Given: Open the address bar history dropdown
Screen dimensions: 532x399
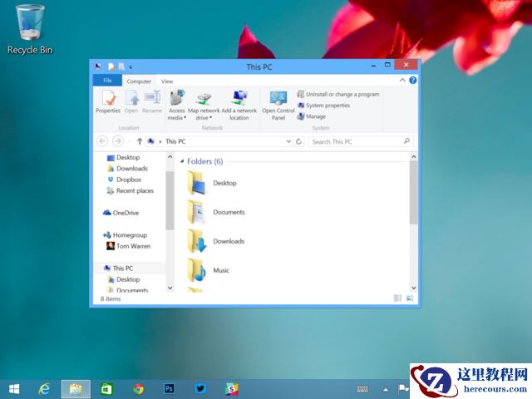Looking at the screenshot, I should 288,141.
